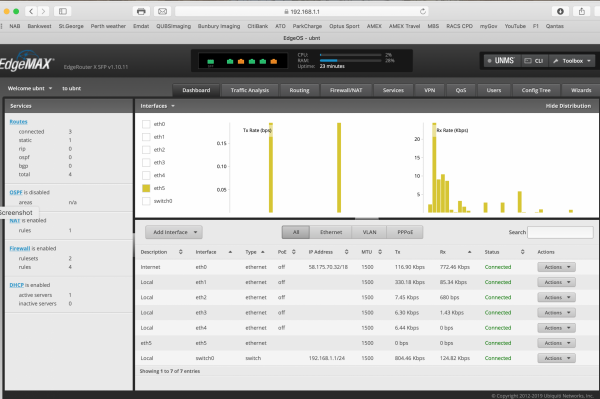Toggle switch0 chart checkbox
The height and width of the screenshot is (399, 600).
146,201
